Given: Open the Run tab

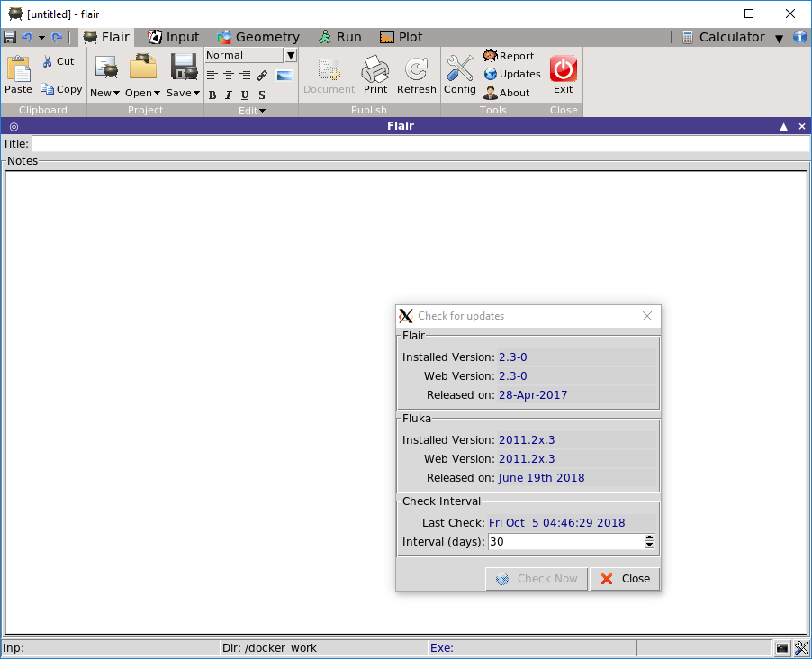Looking at the screenshot, I should coord(340,37).
